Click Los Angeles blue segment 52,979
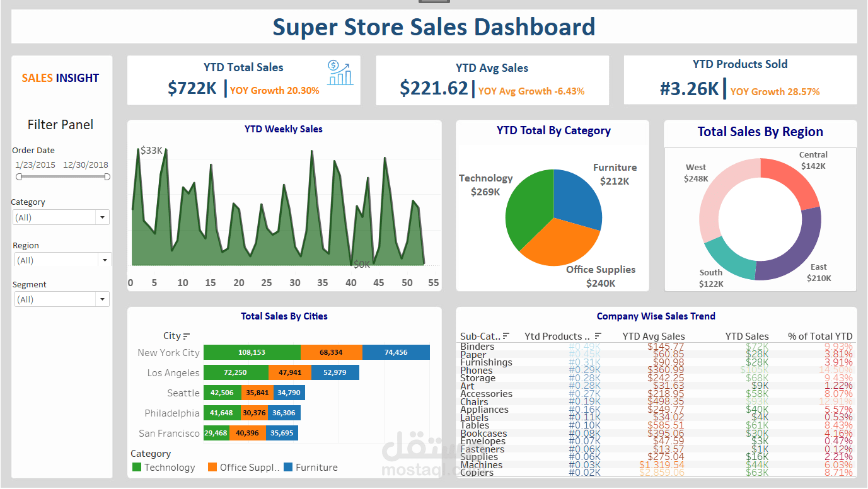Screen dimensions: 868x489 [335, 372]
